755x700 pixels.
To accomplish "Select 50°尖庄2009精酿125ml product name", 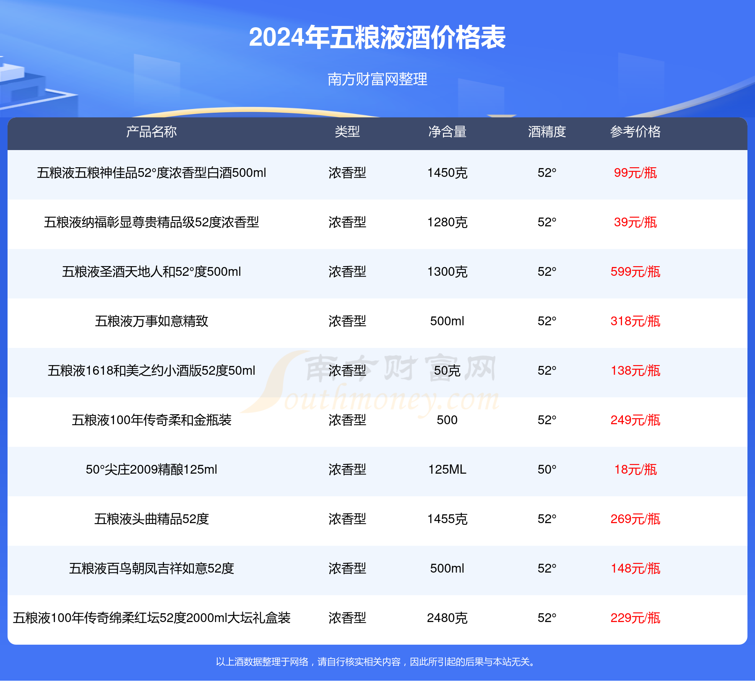I will tap(151, 469).
